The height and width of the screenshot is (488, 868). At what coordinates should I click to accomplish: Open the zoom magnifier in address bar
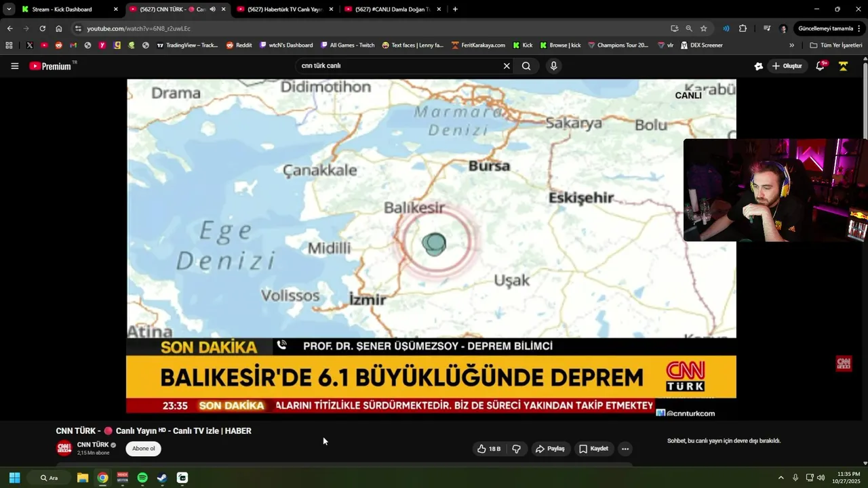pyautogui.click(x=689, y=28)
